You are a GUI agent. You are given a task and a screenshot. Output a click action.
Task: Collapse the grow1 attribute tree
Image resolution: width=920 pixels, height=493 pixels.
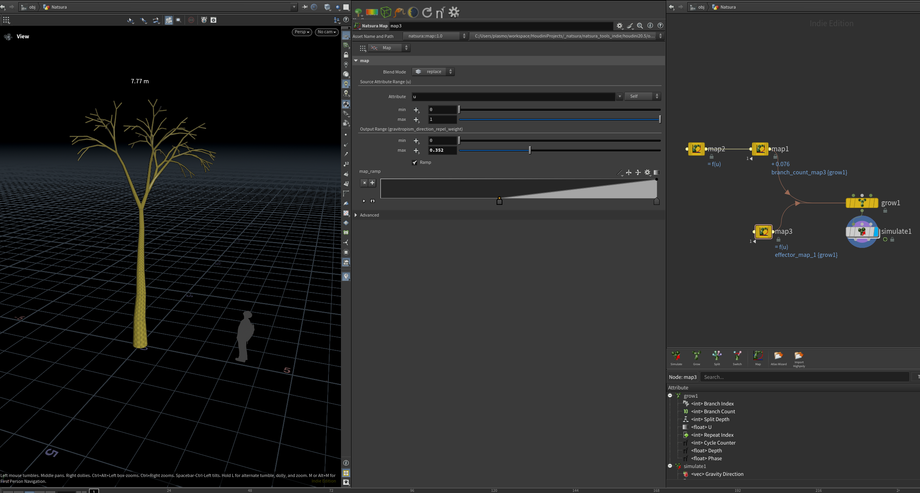(x=670, y=396)
